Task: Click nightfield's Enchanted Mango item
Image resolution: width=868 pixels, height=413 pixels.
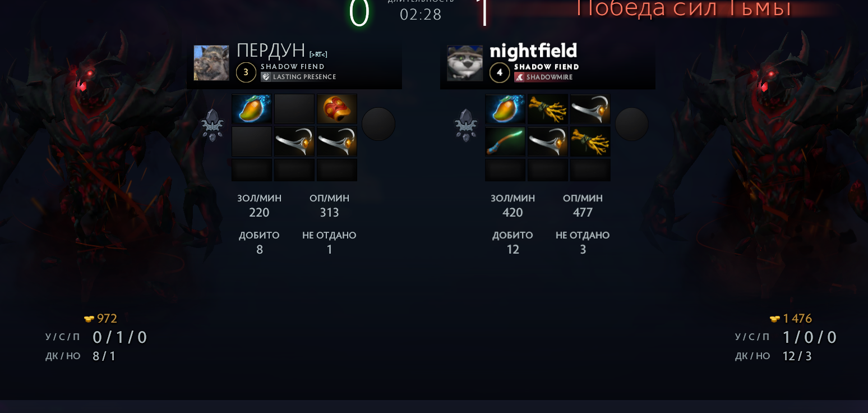Action: (x=505, y=109)
